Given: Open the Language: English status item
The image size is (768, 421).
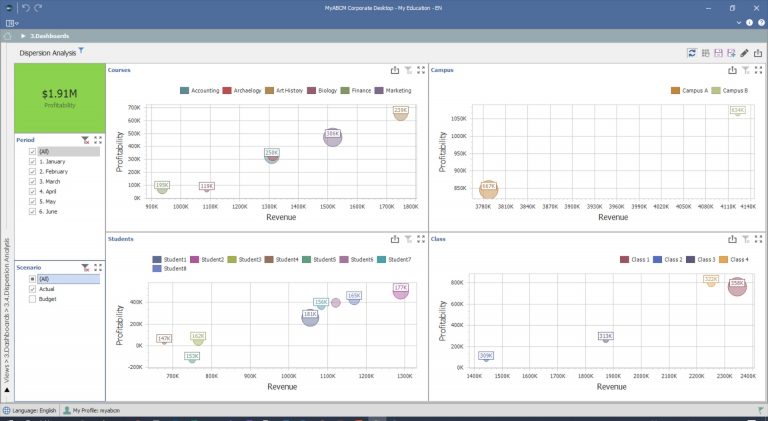Looking at the screenshot, I should [30, 410].
